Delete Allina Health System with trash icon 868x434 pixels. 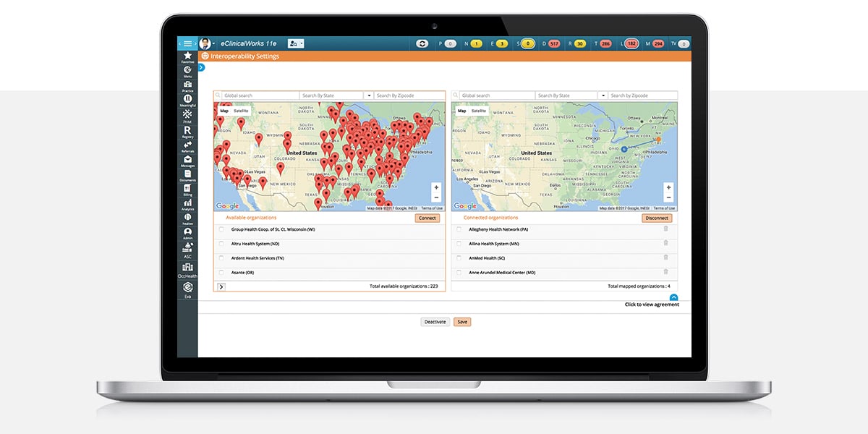click(x=665, y=243)
